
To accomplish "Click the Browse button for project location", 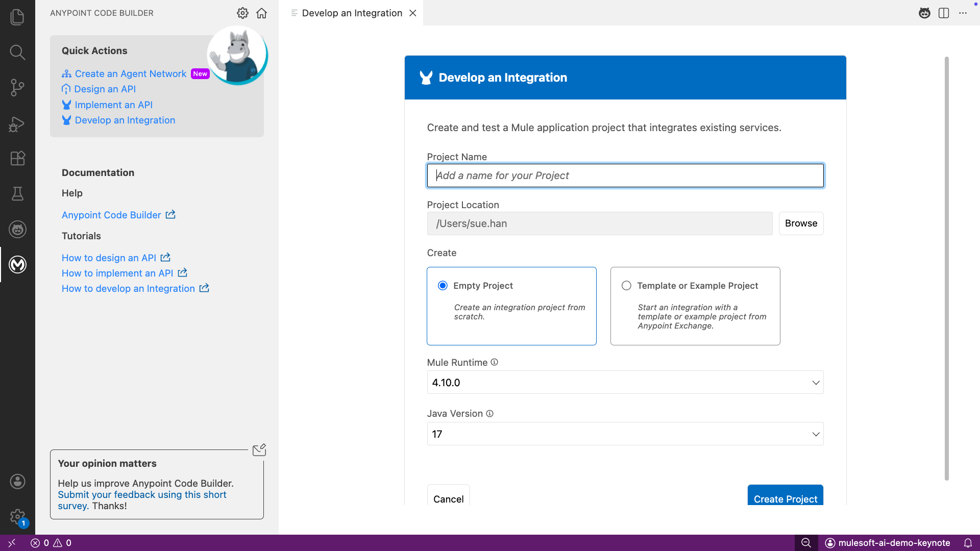I will click(x=800, y=223).
